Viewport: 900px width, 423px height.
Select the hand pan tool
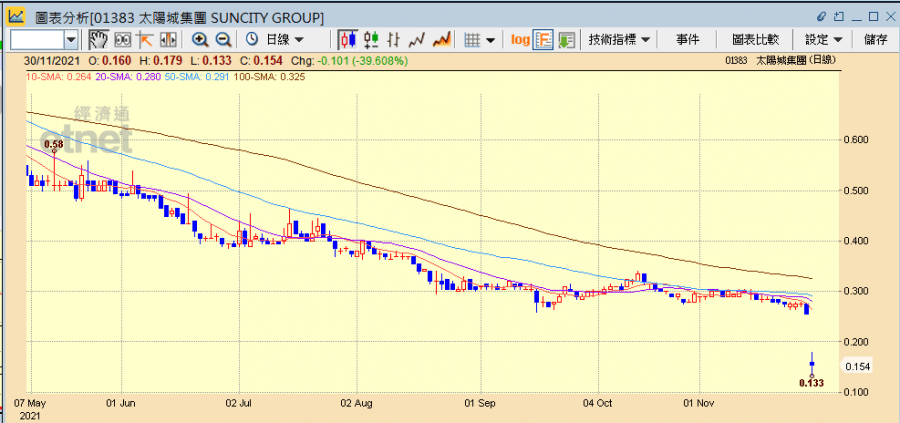pos(98,39)
